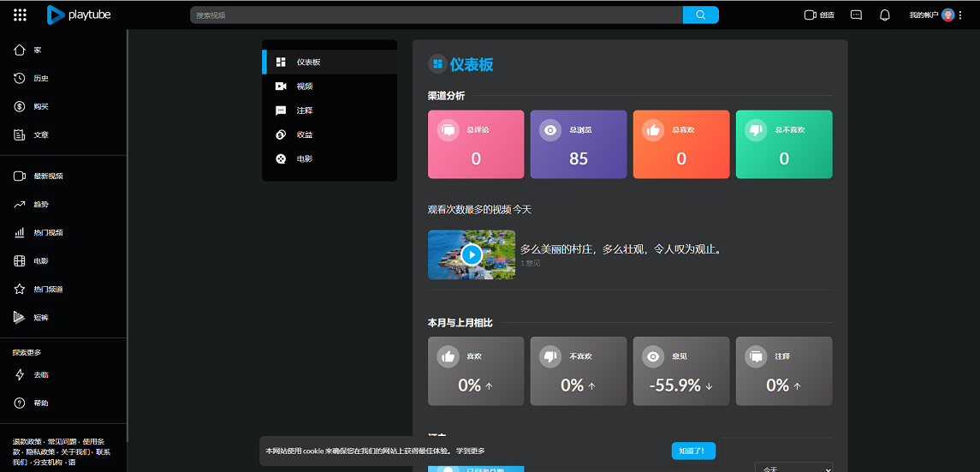This screenshot has height=472, width=980.
Task: Expand the 我的帐户 account menu
Action: [x=930, y=15]
